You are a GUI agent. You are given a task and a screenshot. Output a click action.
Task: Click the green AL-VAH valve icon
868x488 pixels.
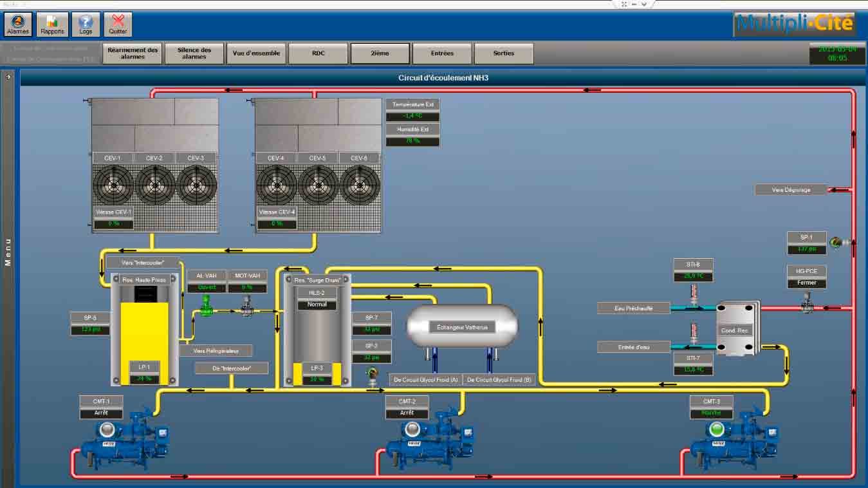tap(207, 308)
